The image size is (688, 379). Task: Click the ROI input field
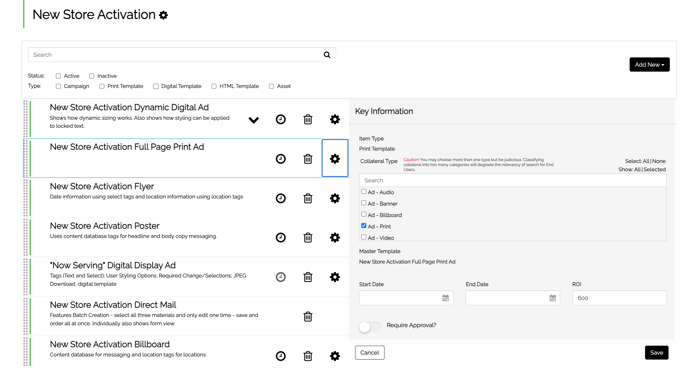(619, 298)
